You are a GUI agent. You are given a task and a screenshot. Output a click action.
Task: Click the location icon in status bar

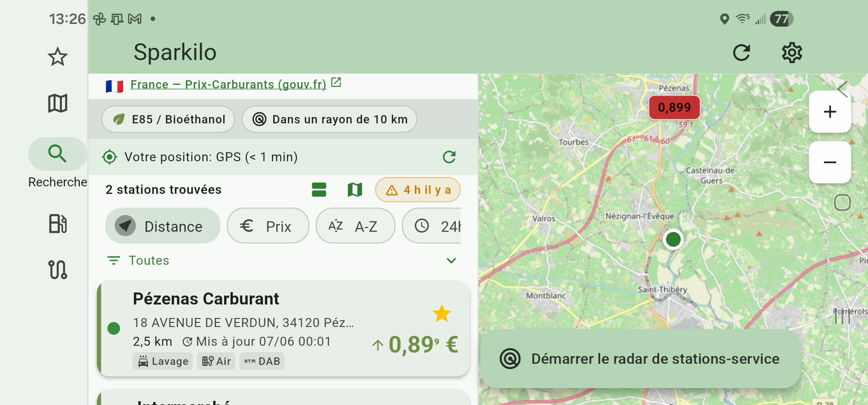(724, 19)
